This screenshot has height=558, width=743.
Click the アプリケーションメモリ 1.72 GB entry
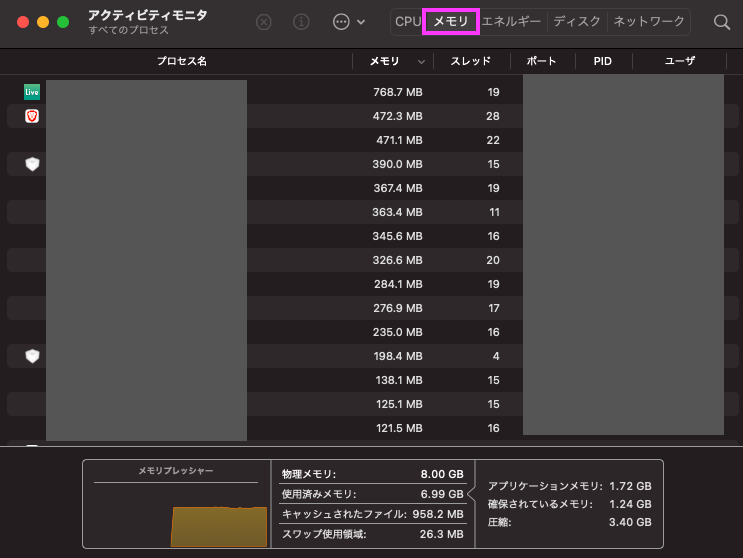pyautogui.click(x=570, y=486)
